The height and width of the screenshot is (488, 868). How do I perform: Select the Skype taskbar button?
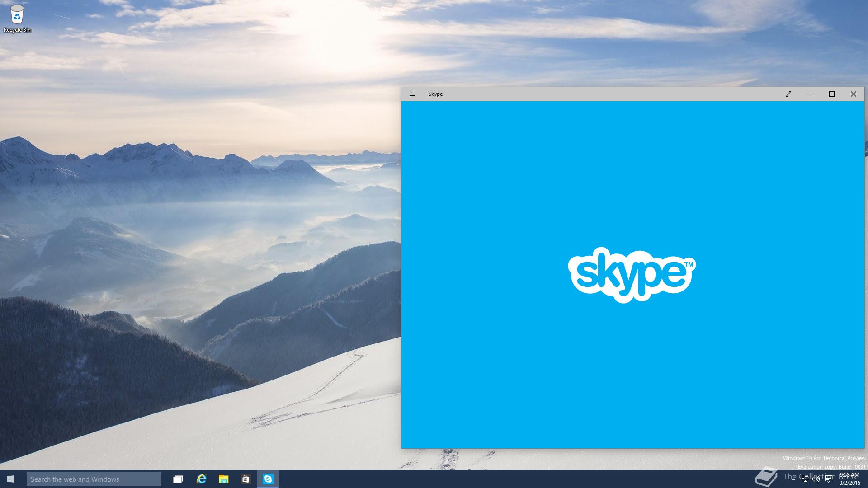click(x=268, y=479)
